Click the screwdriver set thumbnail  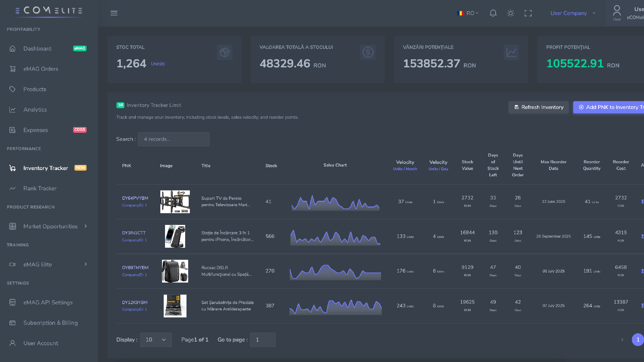coord(175,306)
